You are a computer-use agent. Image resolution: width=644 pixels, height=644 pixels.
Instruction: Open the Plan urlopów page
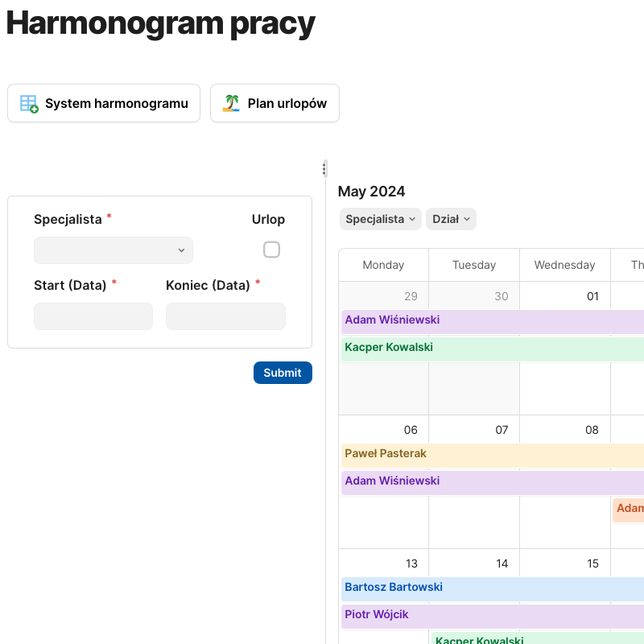[x=275, y=104]
